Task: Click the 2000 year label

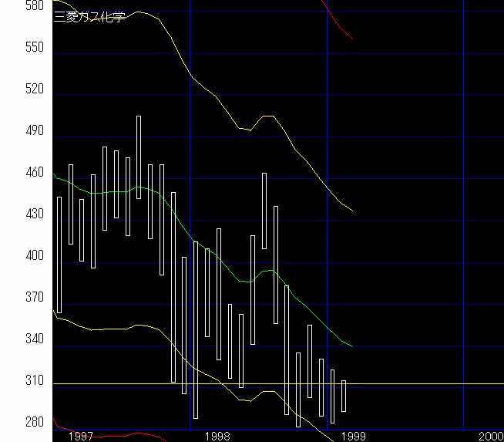Action: click(x=490, y=436)
